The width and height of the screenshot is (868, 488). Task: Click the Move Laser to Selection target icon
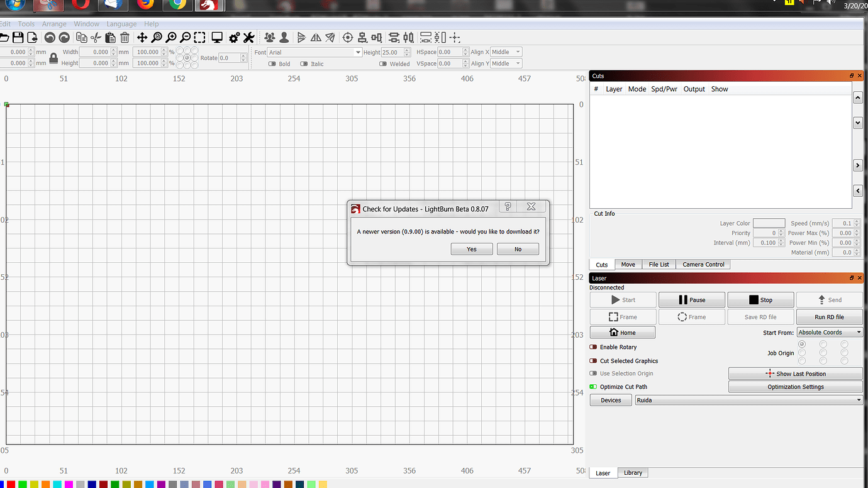pos(348,38)
